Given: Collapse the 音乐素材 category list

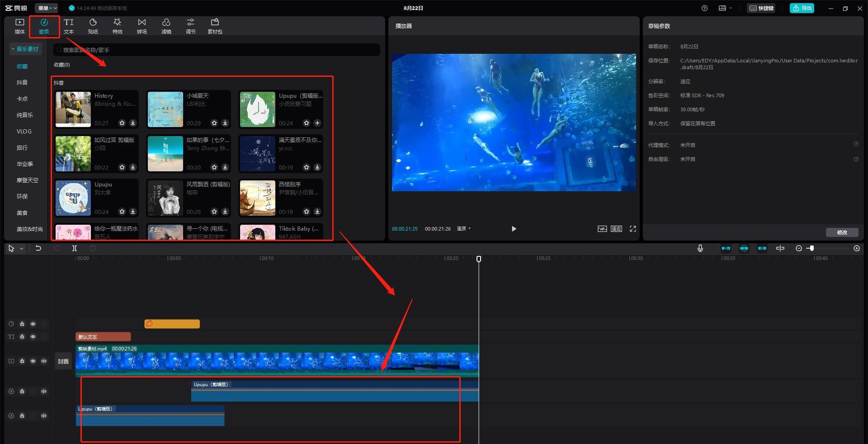Looking at the screenshot, I should click(x=25, y=49).
